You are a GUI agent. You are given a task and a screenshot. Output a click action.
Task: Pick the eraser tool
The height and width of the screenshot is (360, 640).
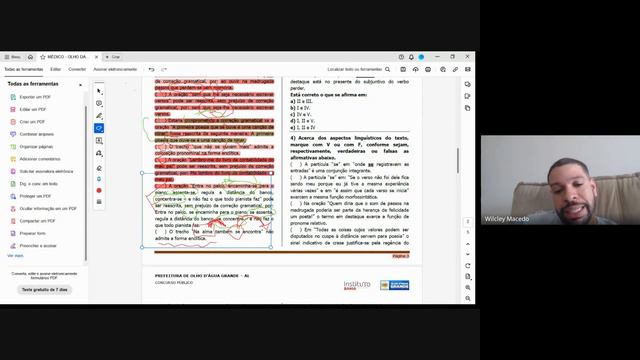point(99,168)
